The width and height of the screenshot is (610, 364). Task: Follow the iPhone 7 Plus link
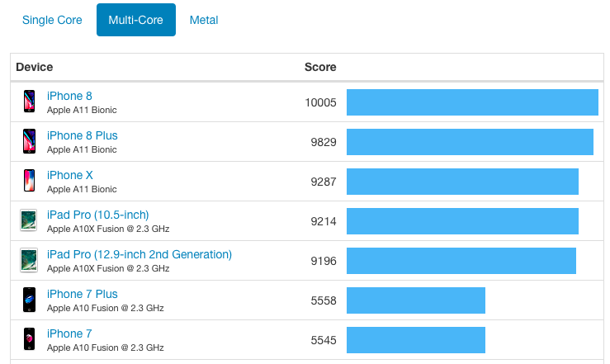pyautogui.click(x=83, y=294)
